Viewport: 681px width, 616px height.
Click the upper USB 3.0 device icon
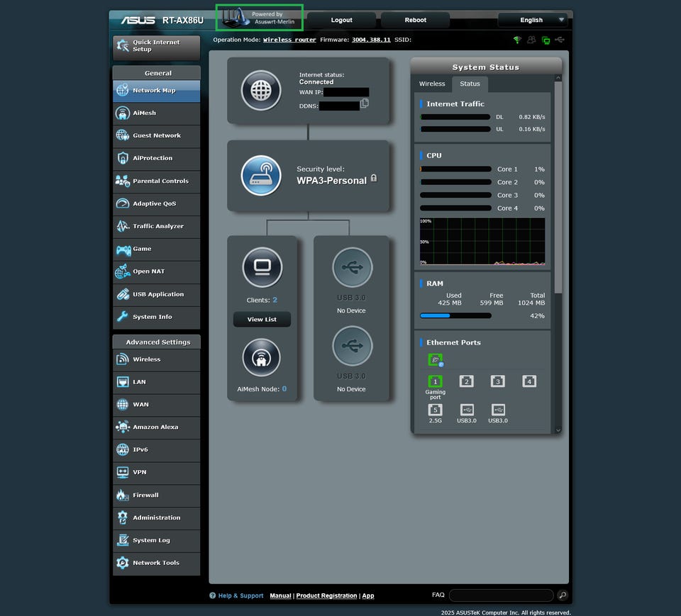[x=352, y=267]
